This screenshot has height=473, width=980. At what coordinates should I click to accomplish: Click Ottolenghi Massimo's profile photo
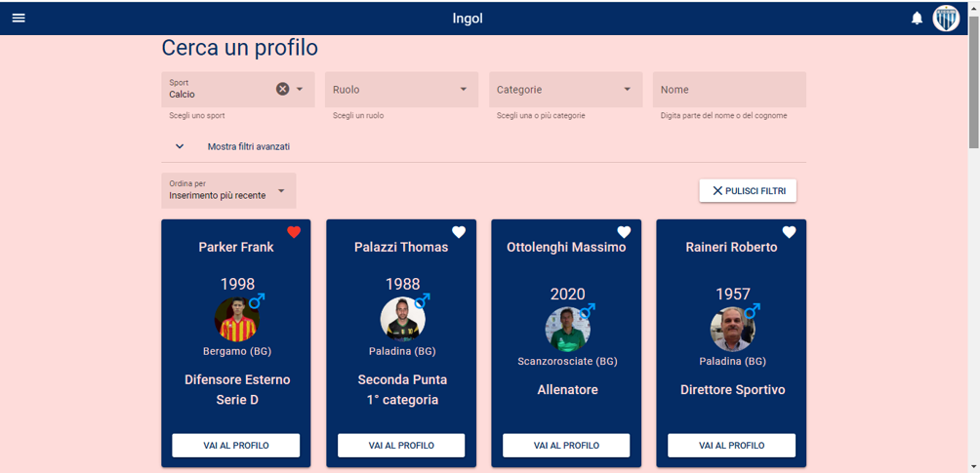click(567, 330)
